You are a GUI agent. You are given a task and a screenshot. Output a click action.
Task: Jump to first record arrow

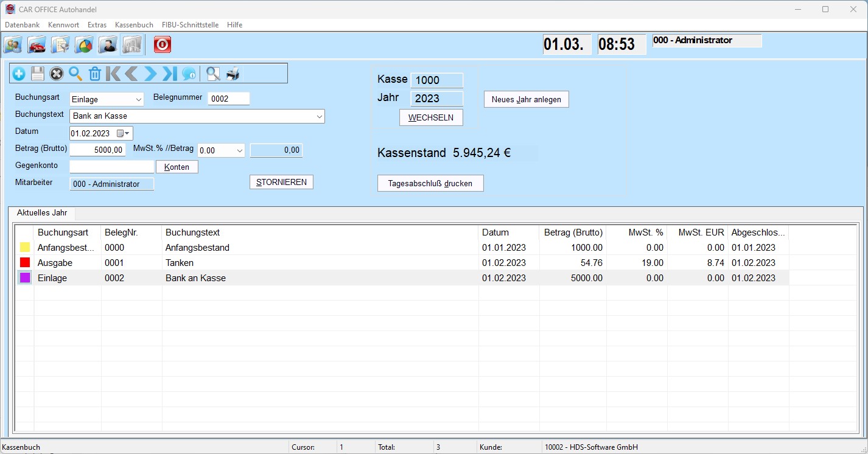(x=113, y=74)
